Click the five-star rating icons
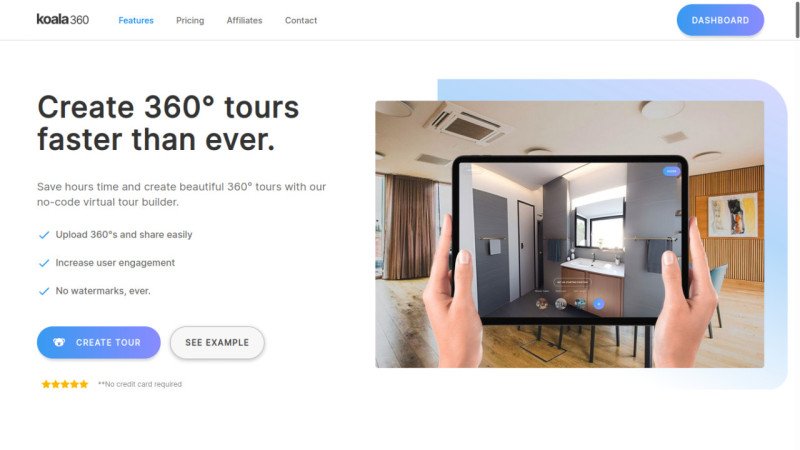800x450 pixels. coord(65,384)
